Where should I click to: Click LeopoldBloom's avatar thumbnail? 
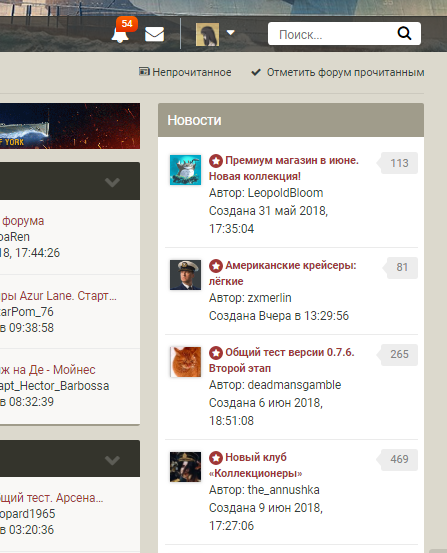[185, 170]
